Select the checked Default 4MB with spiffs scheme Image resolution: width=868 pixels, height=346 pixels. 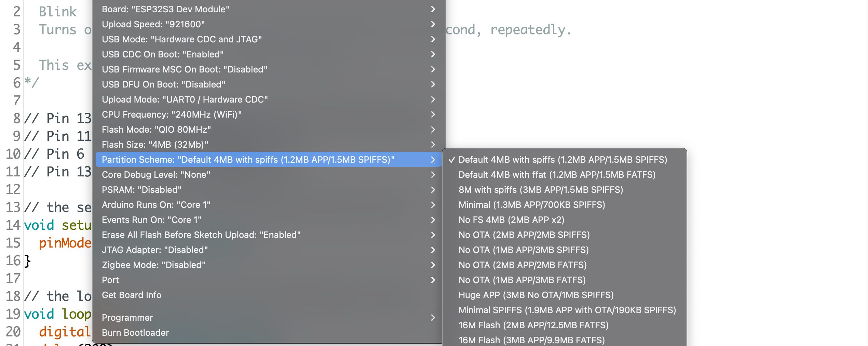tap(562, 160)
